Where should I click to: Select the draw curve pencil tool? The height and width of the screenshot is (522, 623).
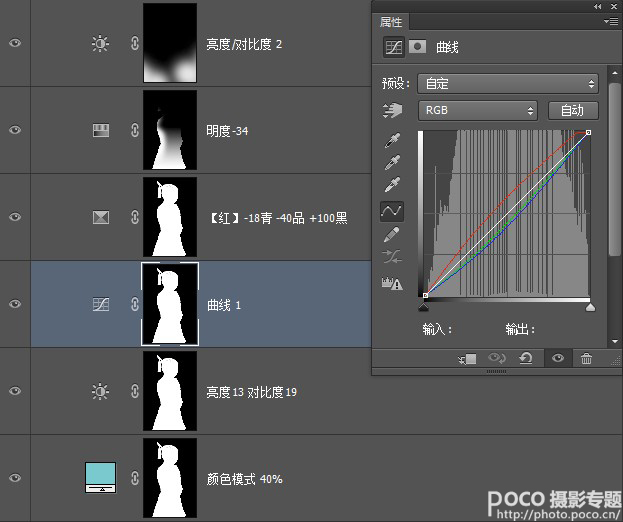[392, 234]
